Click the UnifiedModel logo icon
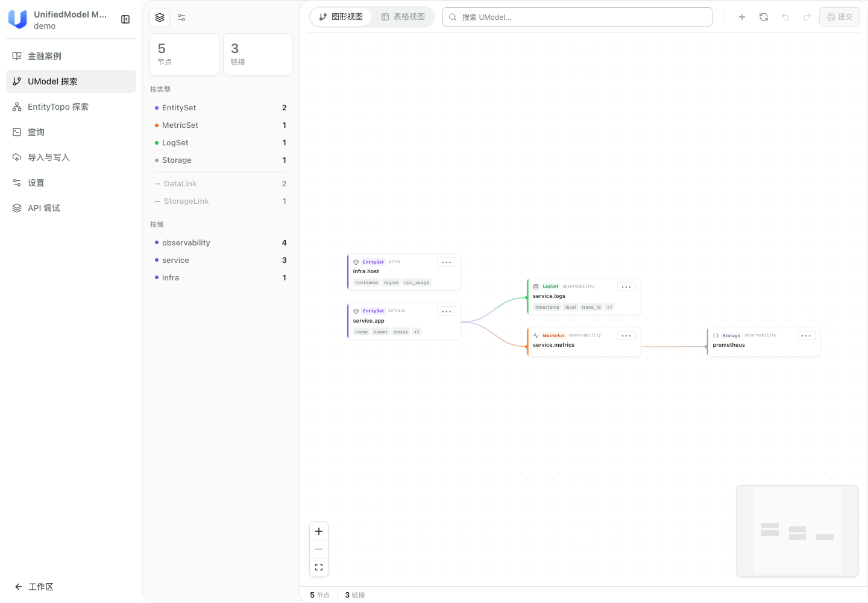868x603 pixels. 17,19
